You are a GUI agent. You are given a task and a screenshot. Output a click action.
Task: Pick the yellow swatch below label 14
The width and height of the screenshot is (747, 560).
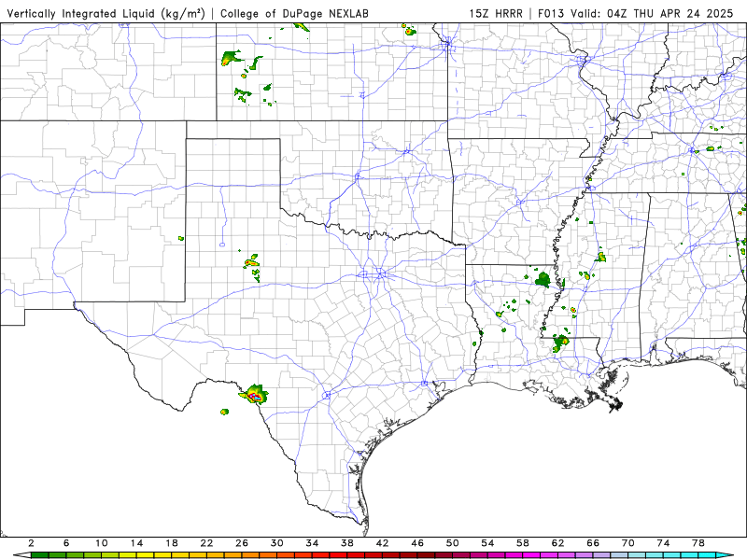(146, 555)
